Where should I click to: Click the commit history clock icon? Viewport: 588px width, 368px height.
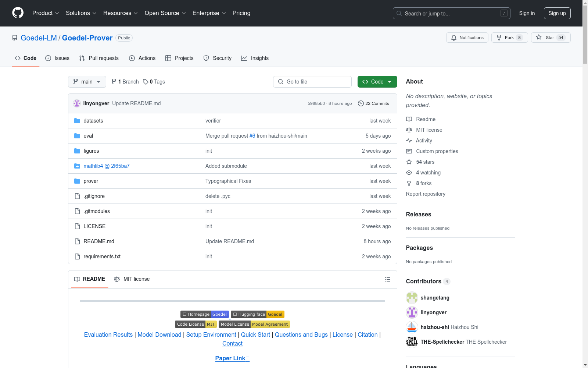click(361, 103)
